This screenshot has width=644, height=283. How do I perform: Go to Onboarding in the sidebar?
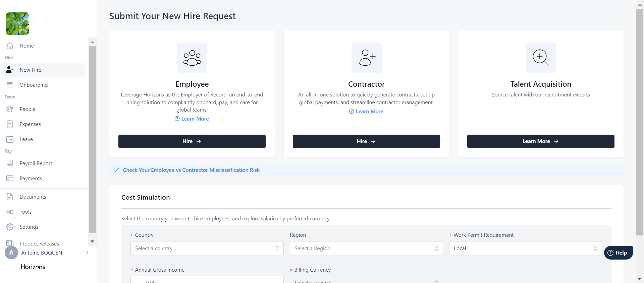(34, 85)
